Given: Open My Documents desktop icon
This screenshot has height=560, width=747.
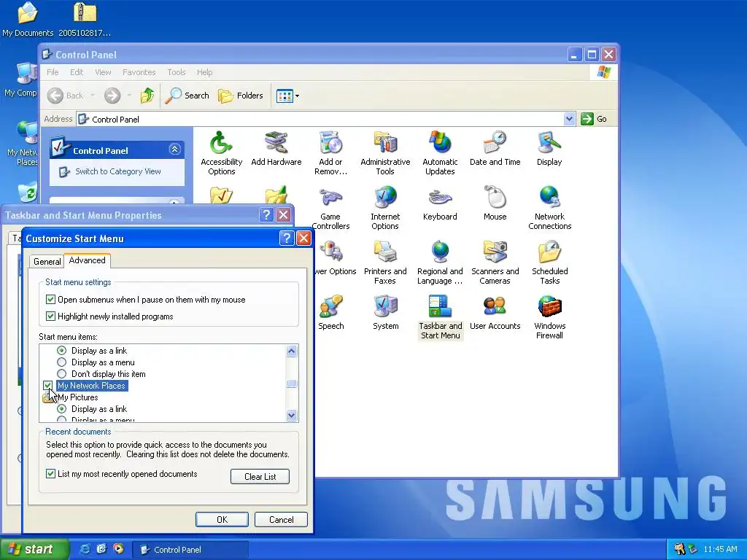Looking at the screenshot, I should pos(28,19).
